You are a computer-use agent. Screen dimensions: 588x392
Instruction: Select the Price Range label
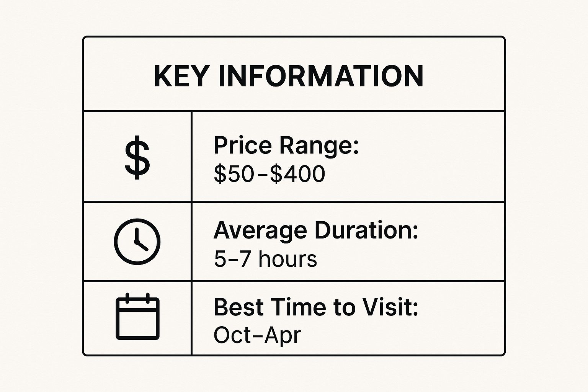286,146
